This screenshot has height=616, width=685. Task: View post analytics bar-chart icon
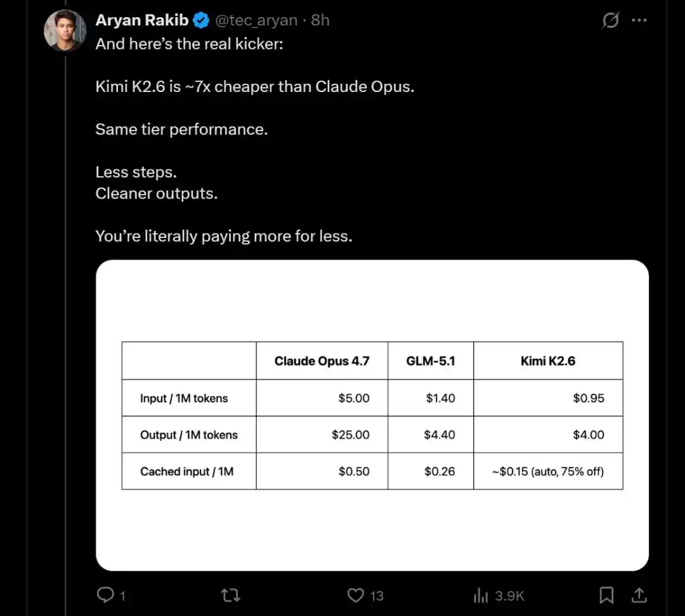click(481, 595)
